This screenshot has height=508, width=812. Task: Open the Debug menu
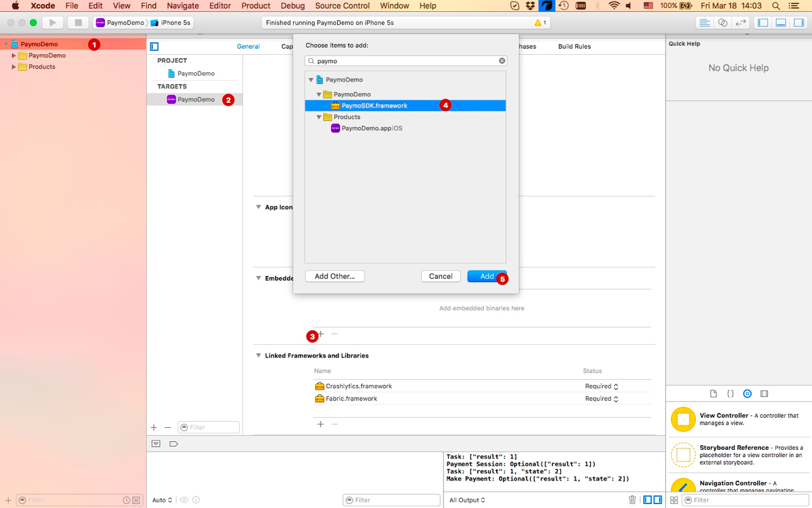(x=292, y=6)
